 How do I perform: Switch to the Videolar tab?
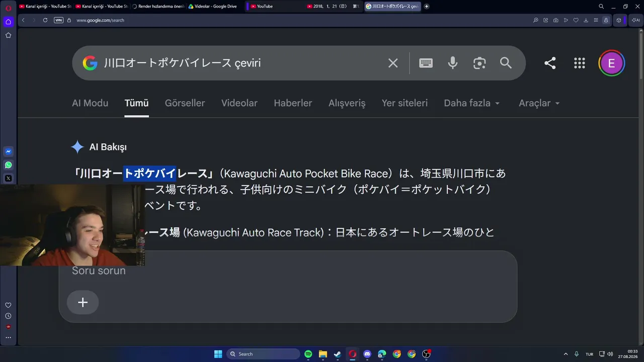239,103
